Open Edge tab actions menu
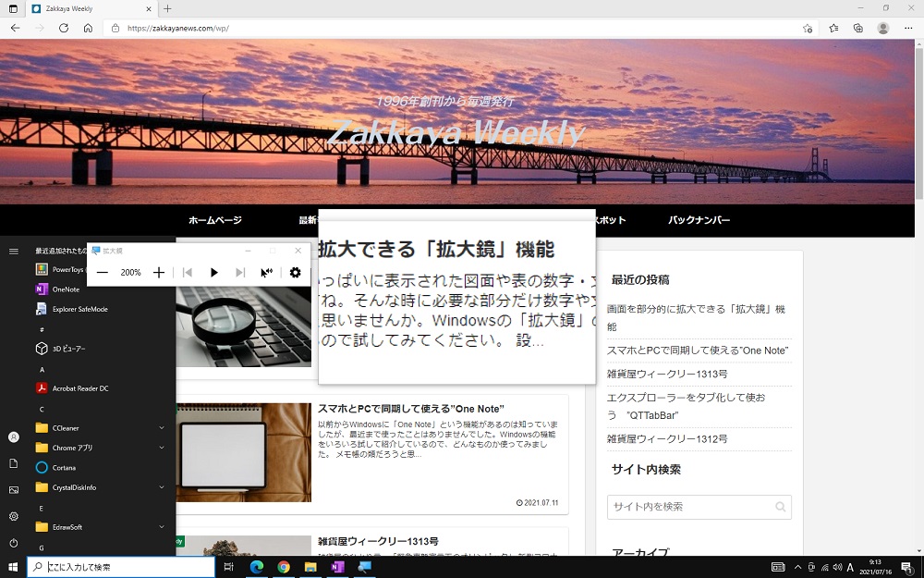924x578 pixels. pos(13,9)
